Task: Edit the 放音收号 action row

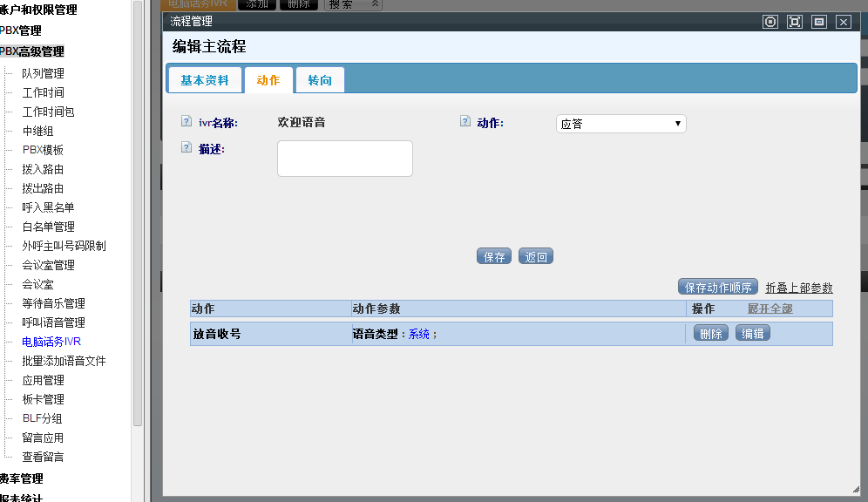Action: 753,333
